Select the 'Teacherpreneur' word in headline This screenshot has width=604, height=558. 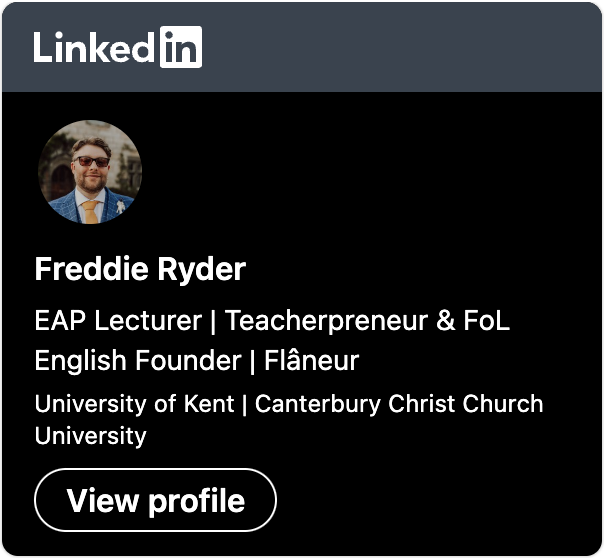[326, 322]
